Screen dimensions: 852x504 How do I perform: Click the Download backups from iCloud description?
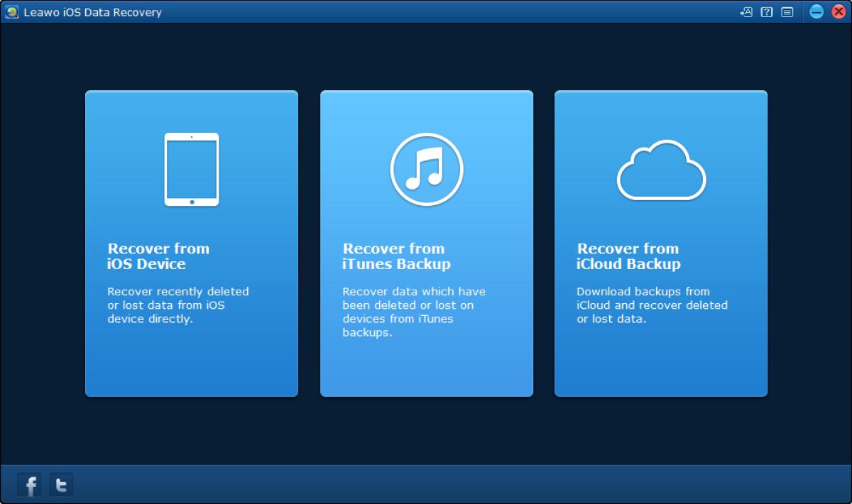pos(651,305)
